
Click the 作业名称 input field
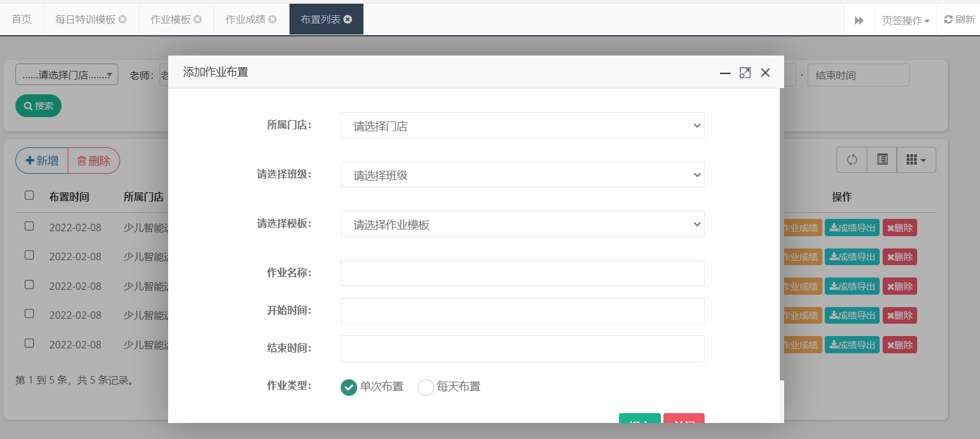pos(522,273)
